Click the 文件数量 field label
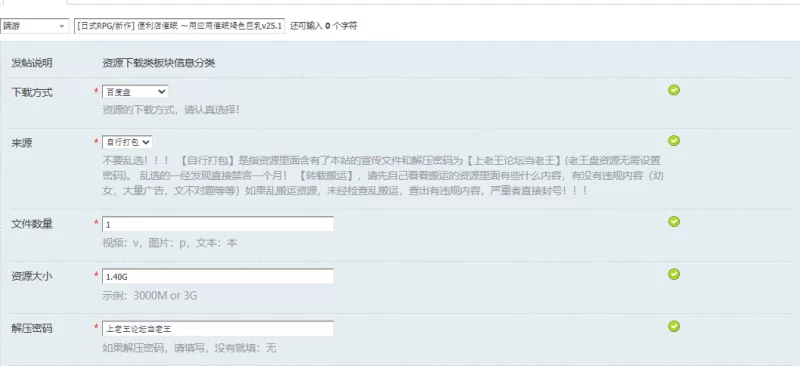 click(x=32, y=224)
